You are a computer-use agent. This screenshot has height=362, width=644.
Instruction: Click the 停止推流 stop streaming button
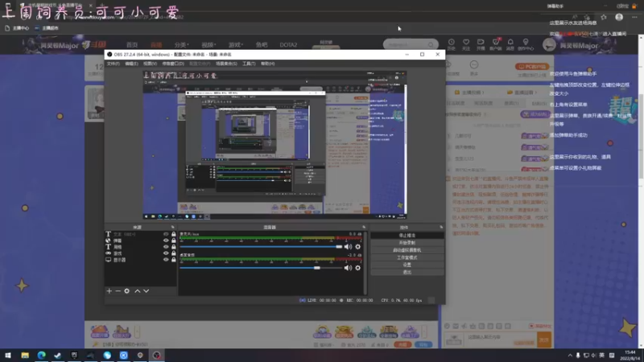pos(407,236)
